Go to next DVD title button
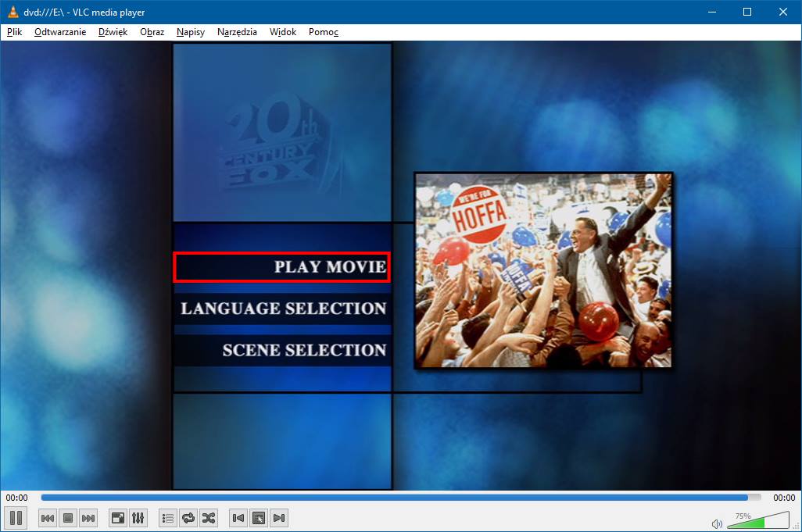Screen dimensions: 802x532 click(279, 518)
